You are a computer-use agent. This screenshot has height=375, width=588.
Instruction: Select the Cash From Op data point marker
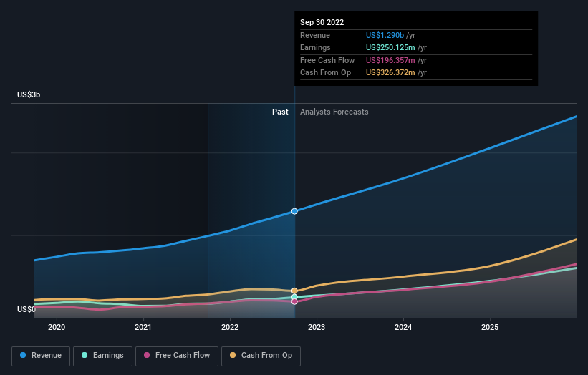click(x=294, y=291)
